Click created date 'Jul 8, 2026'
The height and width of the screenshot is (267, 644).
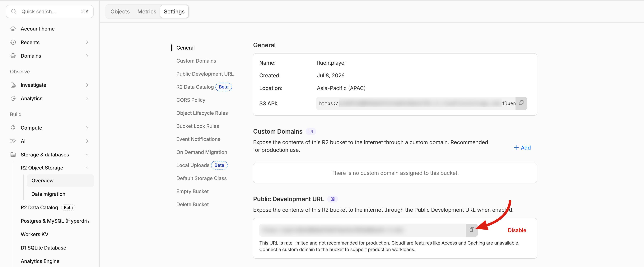[x=330, y=76]
